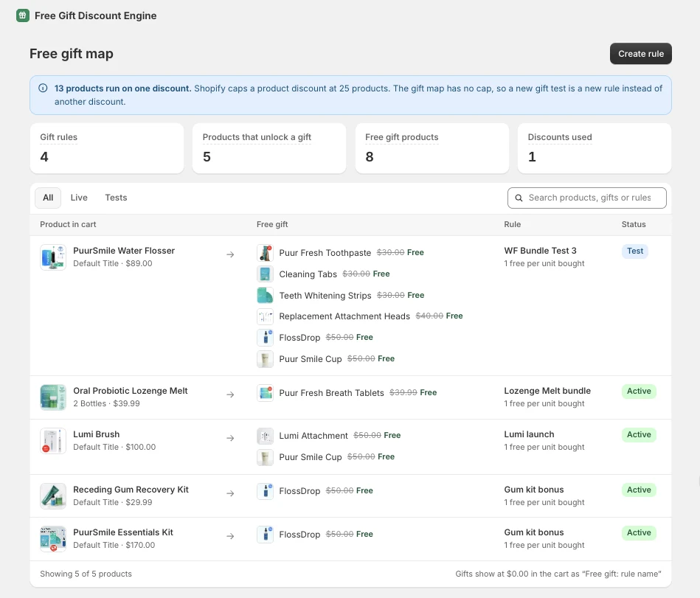Click the Teeth Whitening Strips gift thumbnail
The image size is (700, 598).
pos(266,296)
